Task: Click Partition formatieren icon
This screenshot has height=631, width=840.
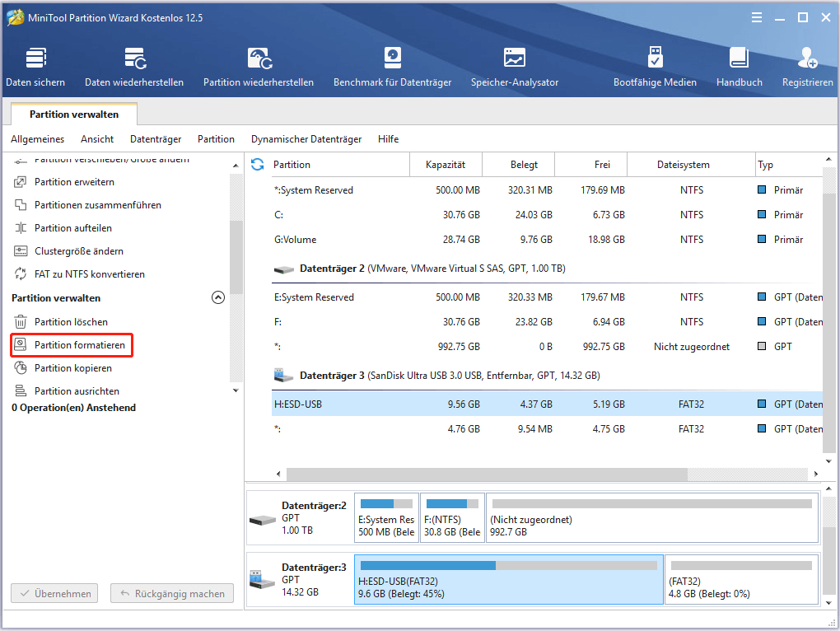Action: pyautogui.click(x=21, y=345)
